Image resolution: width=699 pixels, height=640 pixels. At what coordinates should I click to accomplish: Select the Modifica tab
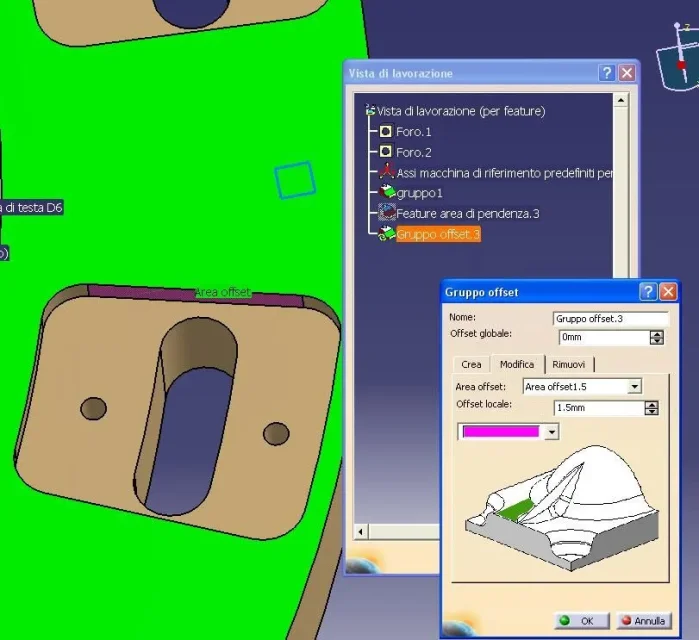pos(517,364)
